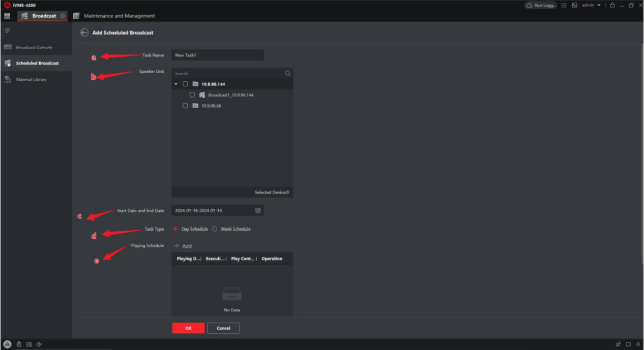Collapse the sidebar with the hamburger icon
Viewport: 644px width, 350px height.
(x=7, y=31)
